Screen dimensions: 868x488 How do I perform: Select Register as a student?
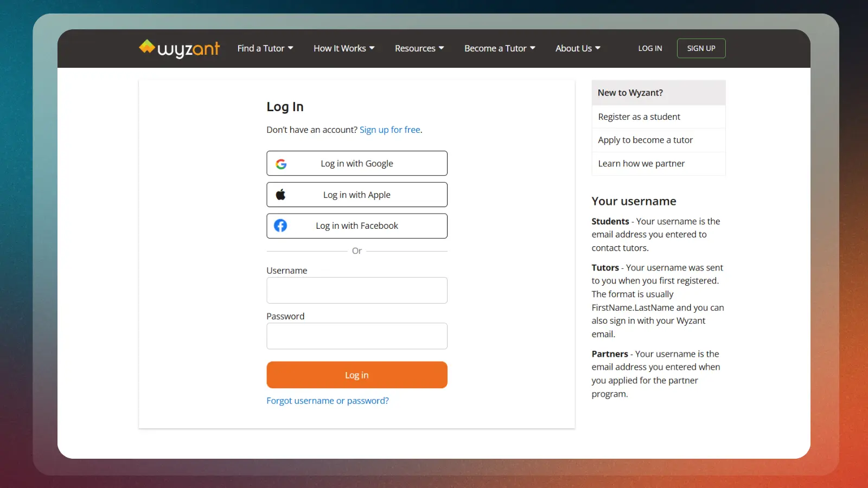pyautogui.click(x=659, y=117)
